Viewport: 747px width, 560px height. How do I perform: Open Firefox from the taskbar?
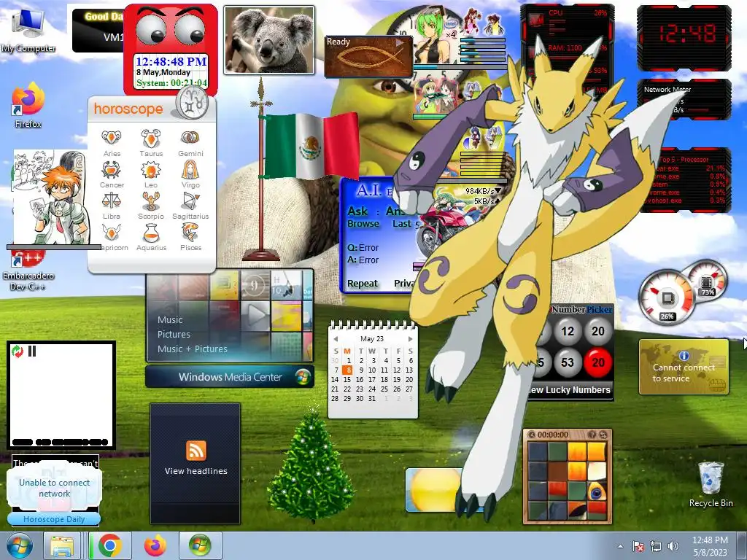coord(155,545)
